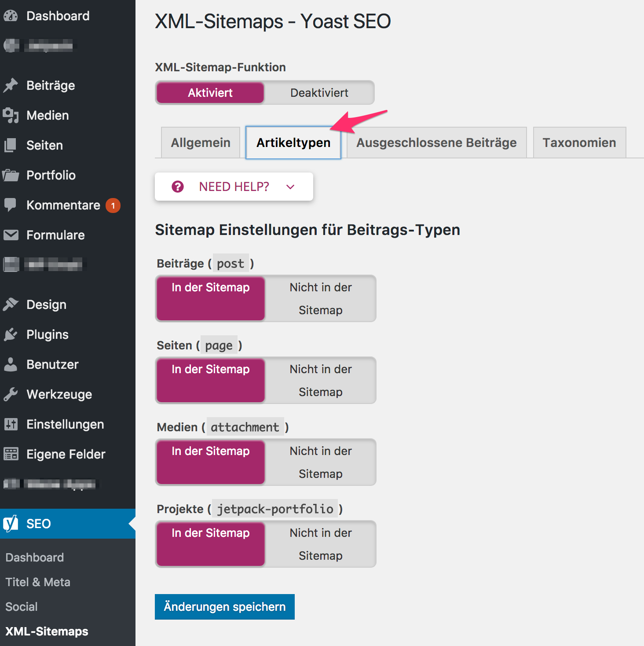Image resolution: width=644 pixels, height=646 pixels.
Task: Click the Seiten pages icon
Action: pyautogui.click(x=11, y=145)
